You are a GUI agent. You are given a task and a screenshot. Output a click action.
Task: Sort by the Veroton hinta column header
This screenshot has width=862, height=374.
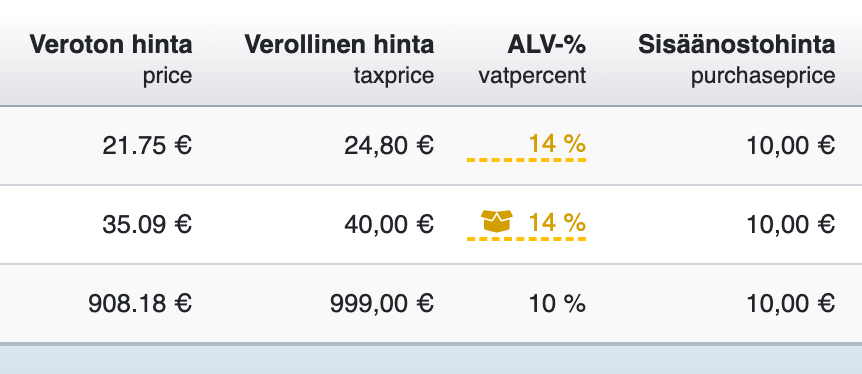tap(110, 45)
